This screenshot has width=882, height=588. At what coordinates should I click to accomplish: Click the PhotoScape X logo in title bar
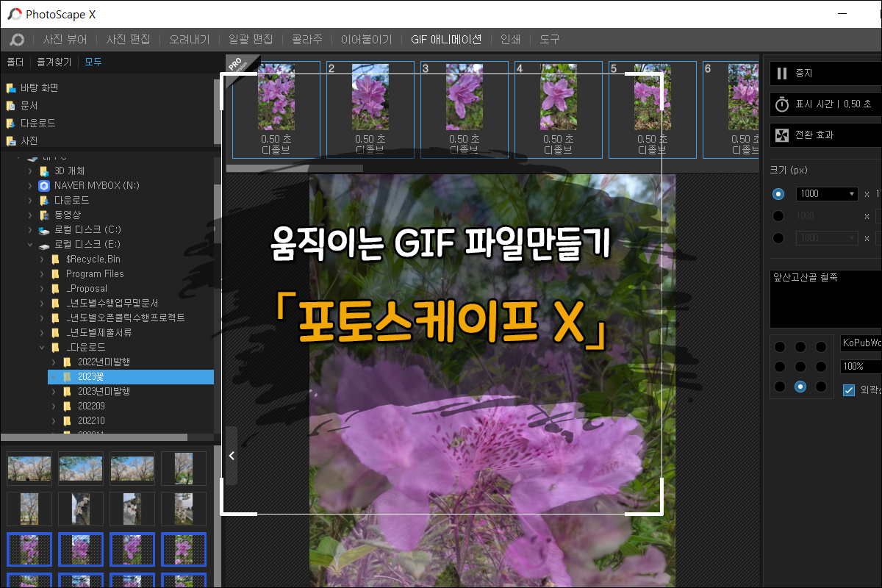(13, 14)
